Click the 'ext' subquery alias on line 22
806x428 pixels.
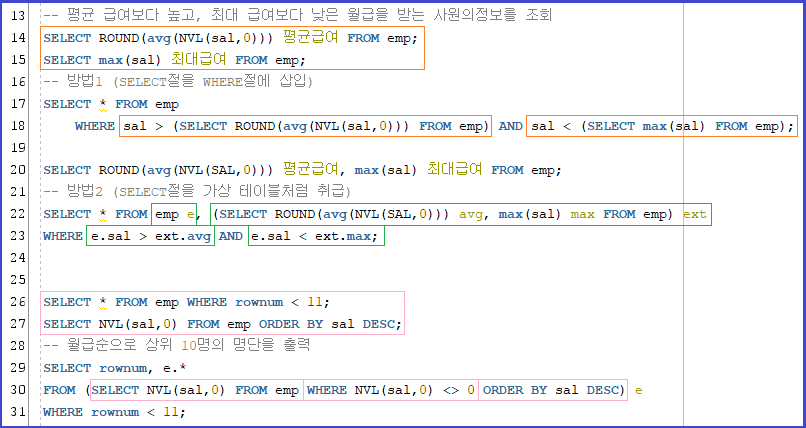coord(695,214)
